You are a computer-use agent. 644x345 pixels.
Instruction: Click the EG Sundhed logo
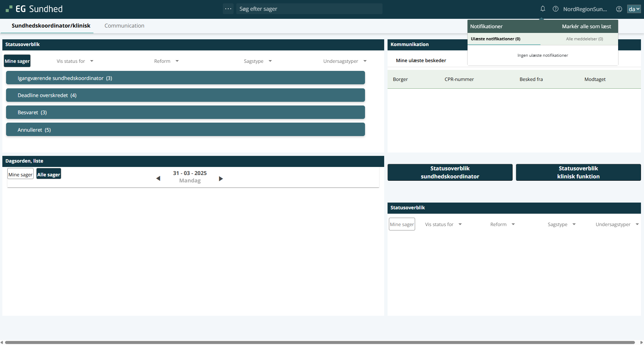pos(34,9)
